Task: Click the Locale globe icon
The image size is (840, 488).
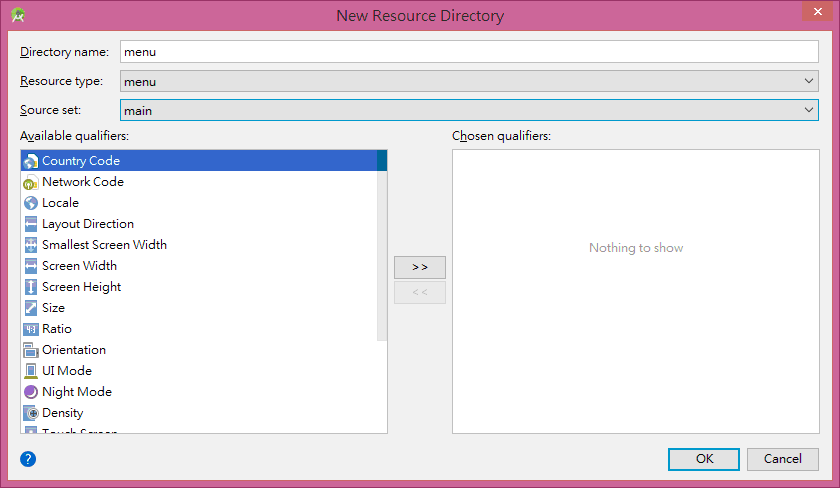Action: click(31, 203)
